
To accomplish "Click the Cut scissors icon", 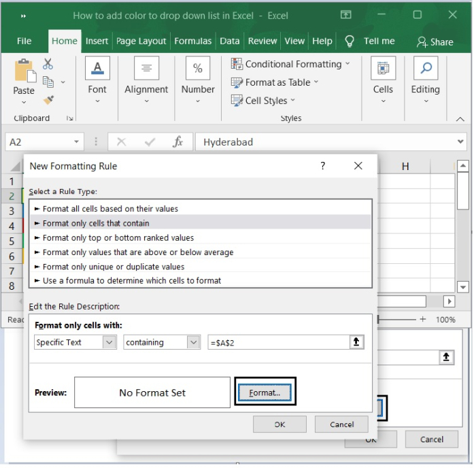I will (48, 64).
